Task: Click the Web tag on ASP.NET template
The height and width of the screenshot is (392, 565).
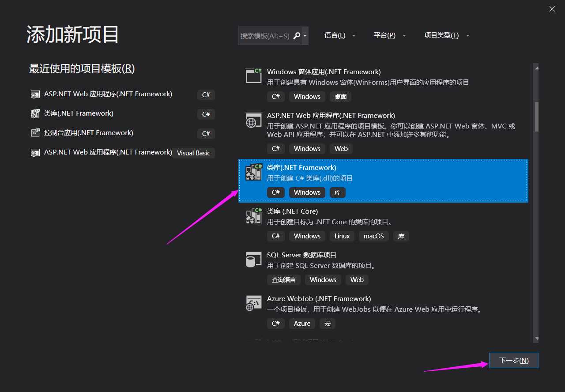Action: pyautogui.click(x=341, y=149)
